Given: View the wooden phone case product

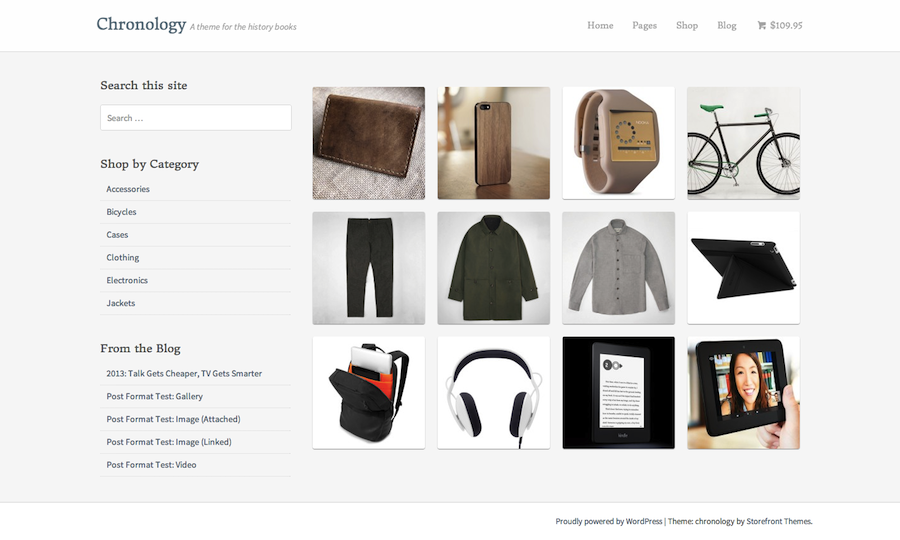Looking at the screenshot, I should click(494, 143).
